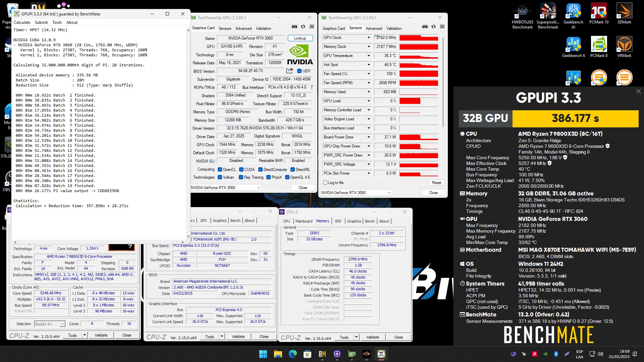Image resolution: width=644 pixels, height=362 pixels.
Task: Open Geekbench 6 desktop shortcut
Action: tap(573, 47)
